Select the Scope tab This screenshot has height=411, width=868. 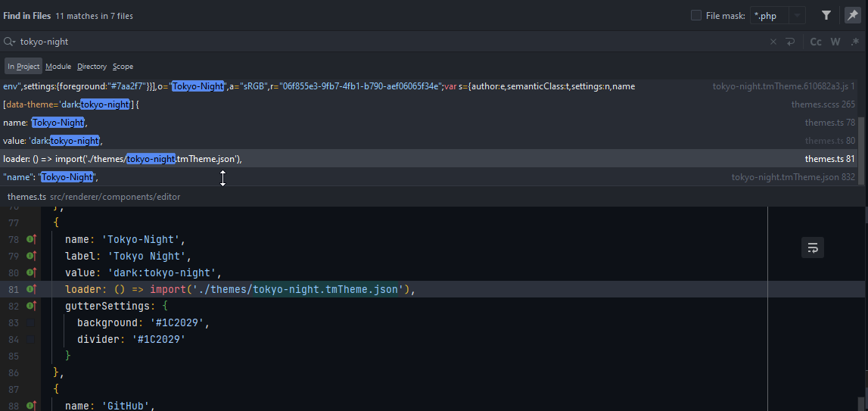(123, 67)
